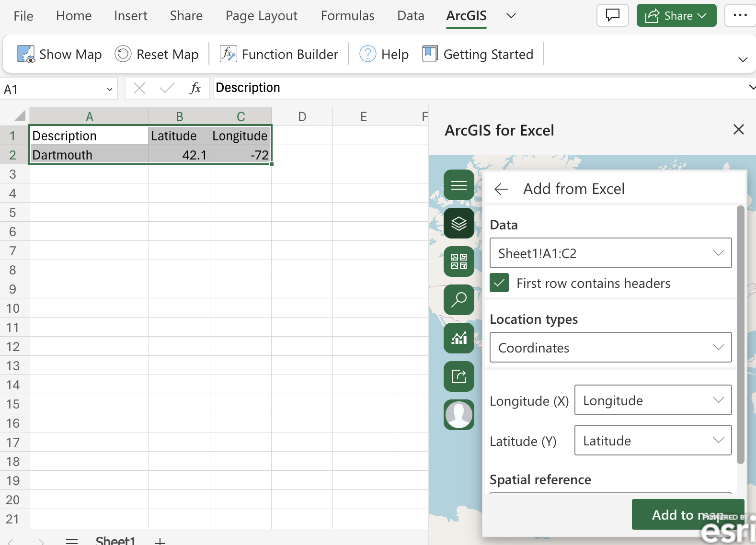Click the Name Box input field
This screenshot has height=545, width=756.
(53, 89)
